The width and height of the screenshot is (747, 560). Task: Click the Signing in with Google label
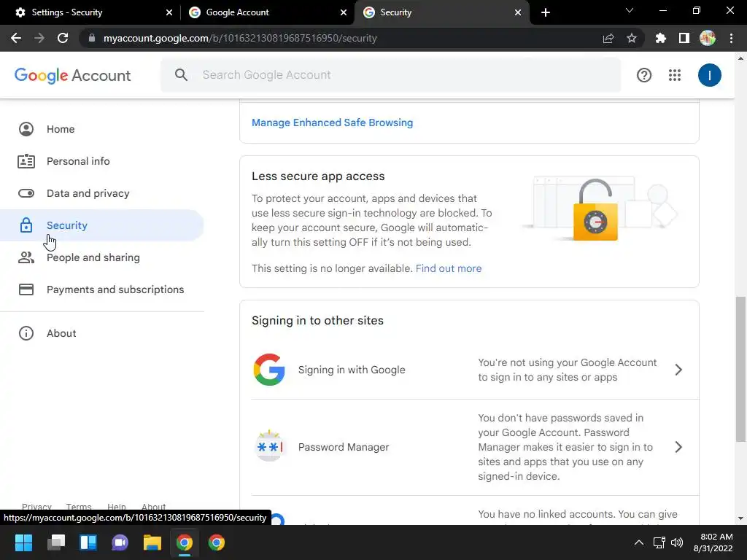[x=352, y=370]
